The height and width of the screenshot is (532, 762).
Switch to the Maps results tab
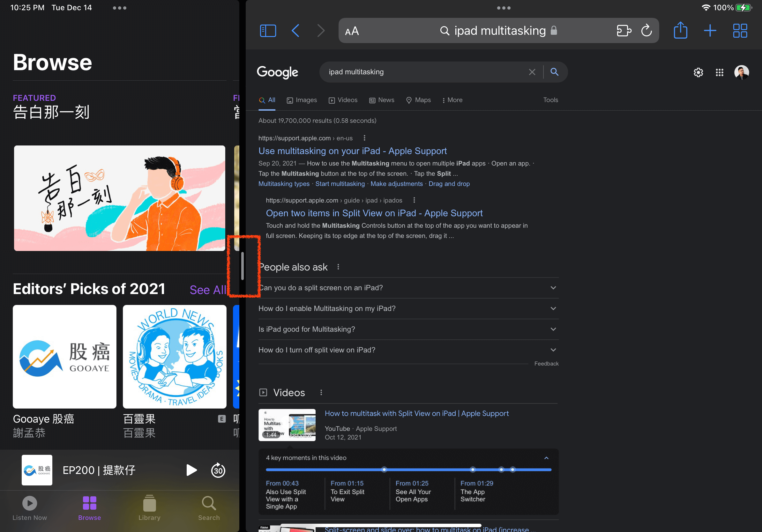pyautogui.click(x=419, y=100)
